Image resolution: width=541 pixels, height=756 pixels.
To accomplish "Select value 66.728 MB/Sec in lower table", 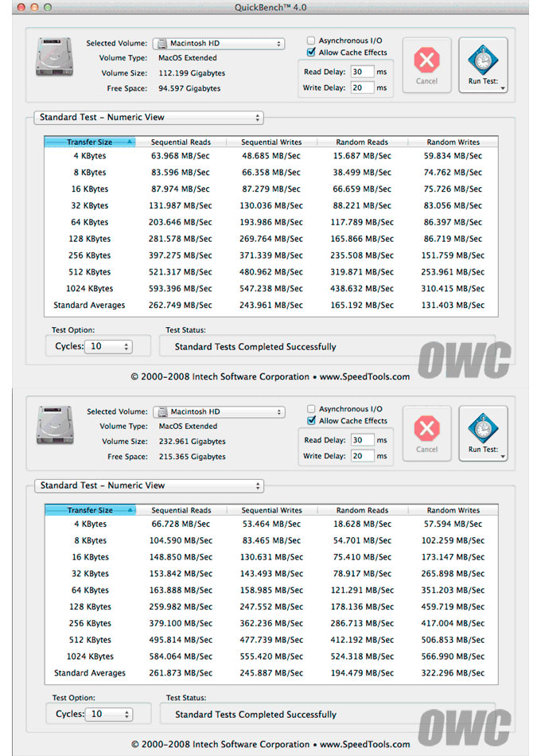I will coord(181,524).
